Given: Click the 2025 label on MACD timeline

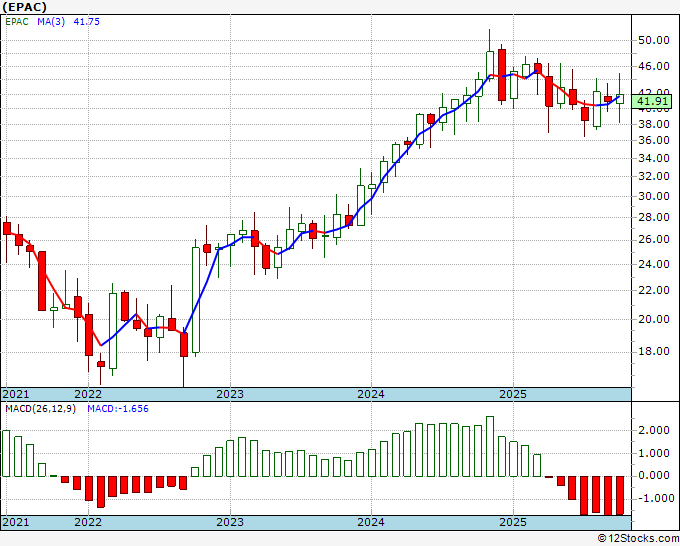Looking at the screenshot, I should click(x=513, y=522).
